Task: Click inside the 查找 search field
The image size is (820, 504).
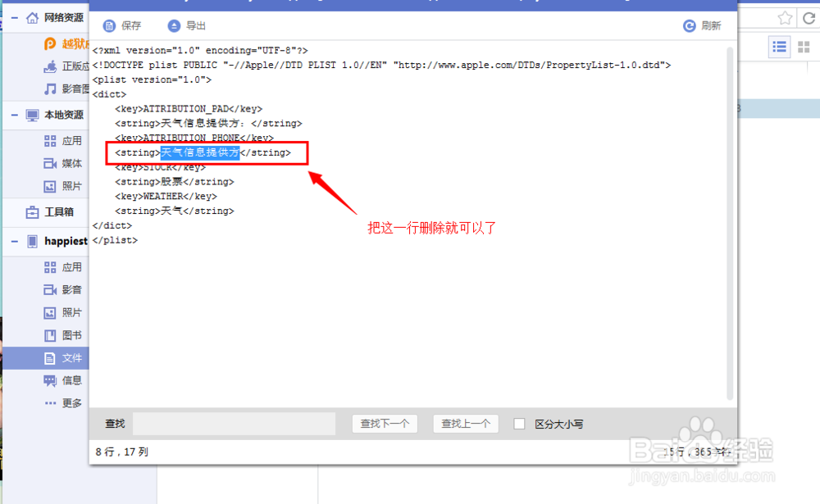Action: pyautogui.click(x=234, y=424)
